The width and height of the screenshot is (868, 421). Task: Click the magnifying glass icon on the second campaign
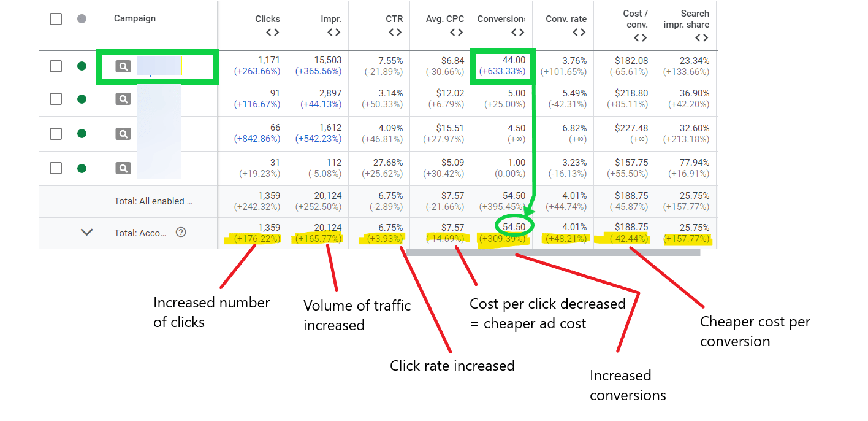122,99
